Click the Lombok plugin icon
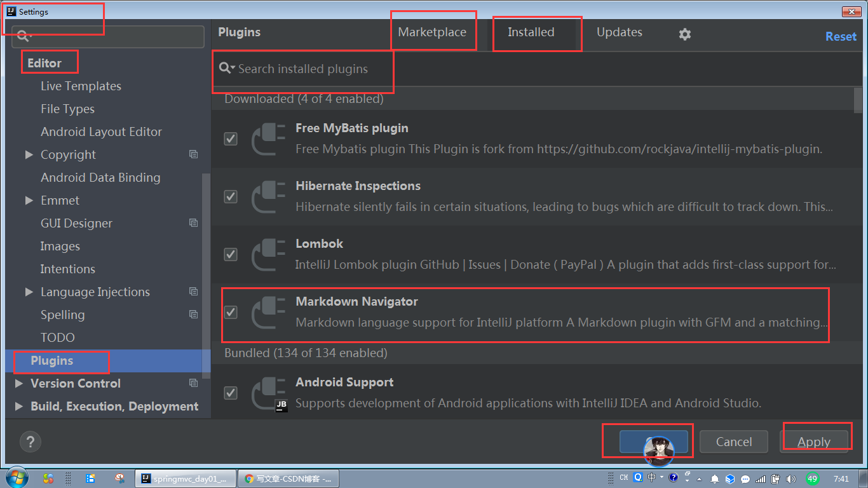Screen dimensions: 868x488 tap(268, 254)
